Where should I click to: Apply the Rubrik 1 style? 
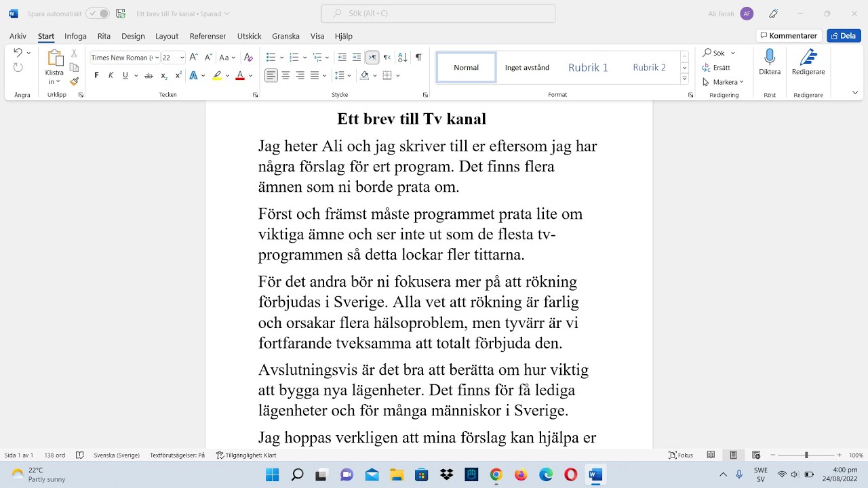[588, 67]
